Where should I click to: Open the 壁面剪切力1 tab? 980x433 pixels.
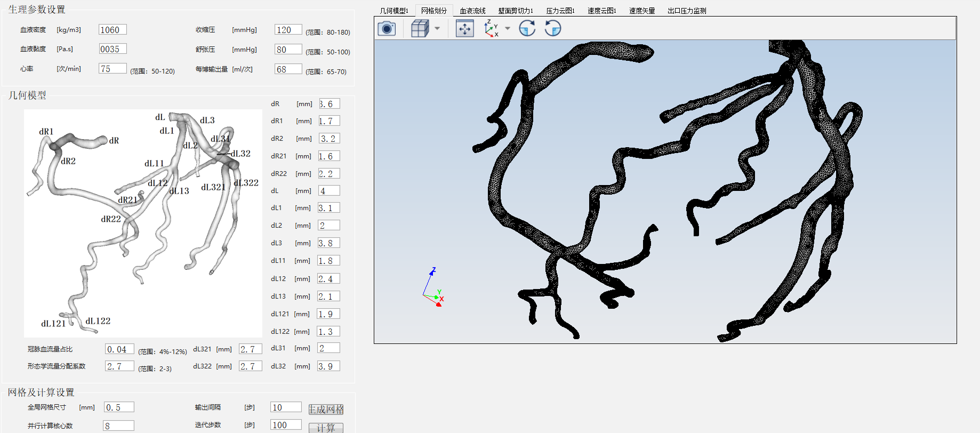click(516, 11)
